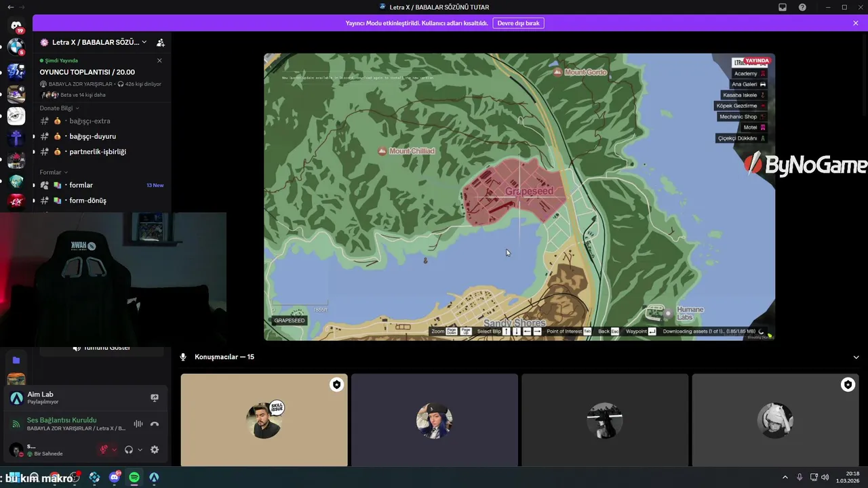Image resolution: width=868 pixels, height=488 pixels.
Task: Open the bağışçı-extra channel
Action: (103, 121)
